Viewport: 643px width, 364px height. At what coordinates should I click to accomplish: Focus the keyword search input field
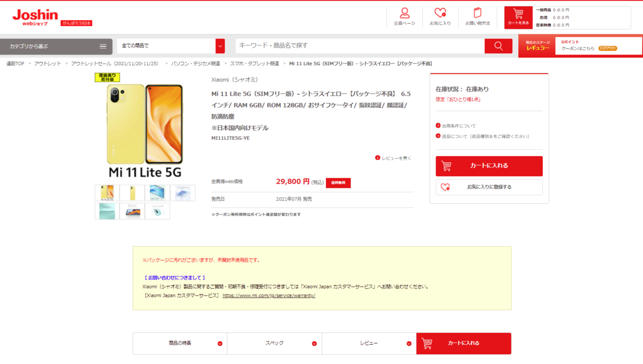[x=360, y=46]
